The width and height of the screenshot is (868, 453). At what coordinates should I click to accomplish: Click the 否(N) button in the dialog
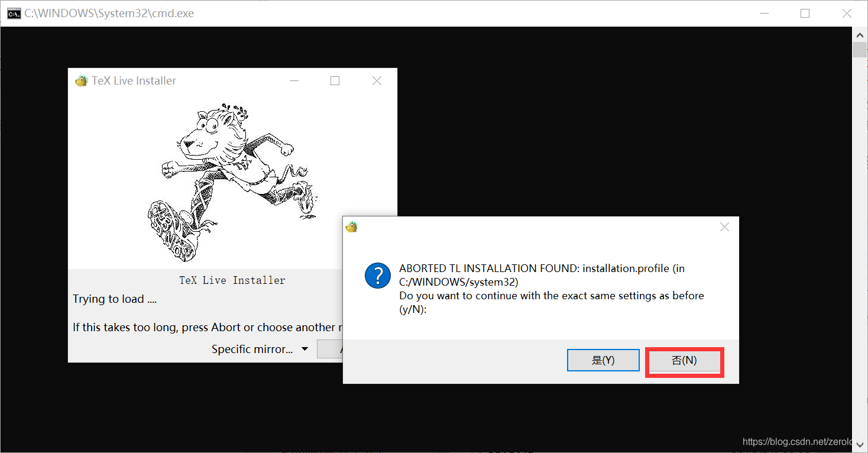click(684, 360)
